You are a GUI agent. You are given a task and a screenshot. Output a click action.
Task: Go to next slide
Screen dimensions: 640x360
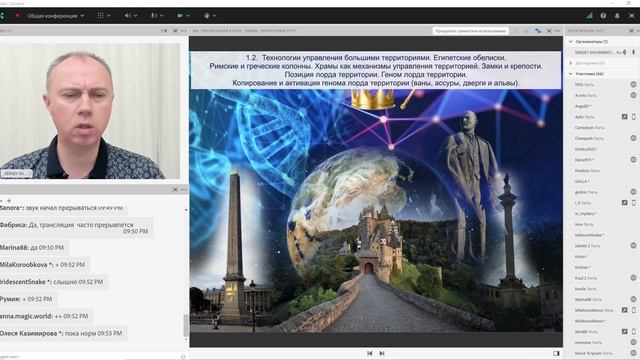pyautogui.click(x=382, y=353)
